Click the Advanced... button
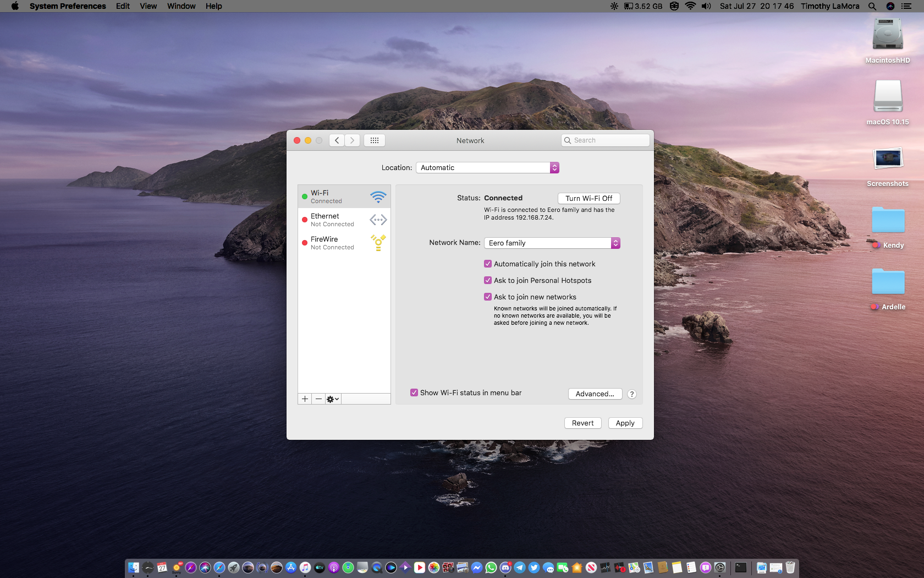The image size is (924, 578). click(x=595, y=394)
